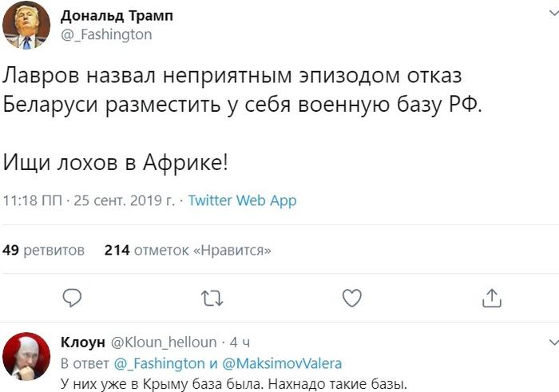Retweet this tweet using the arrows icon
Screen dimensions: 559x392
[x=212, y=298]
